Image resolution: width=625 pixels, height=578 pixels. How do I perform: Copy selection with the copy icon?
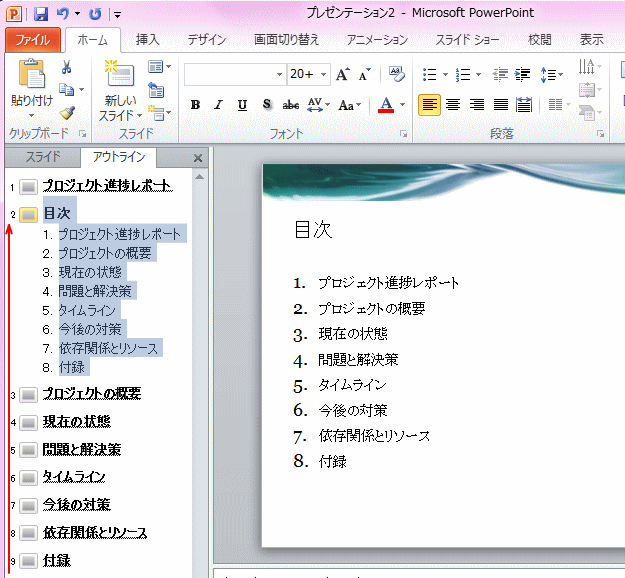(67, 90)
